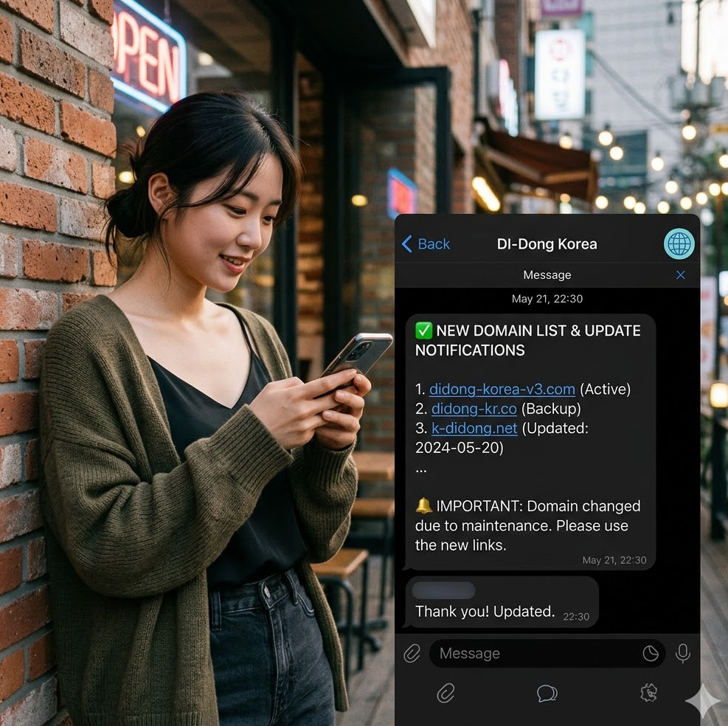Click the paperclip icon beside the Message field
Image resolution: width=728 pixels, height=726 pixels.
tap(412, 653)
